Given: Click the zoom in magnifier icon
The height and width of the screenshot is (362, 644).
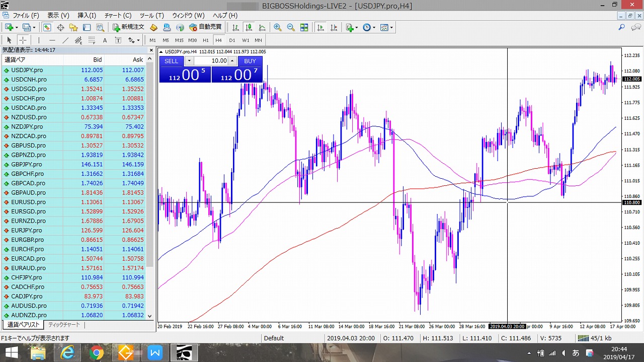Looking at the screenshot, I should tap(277, 27).
